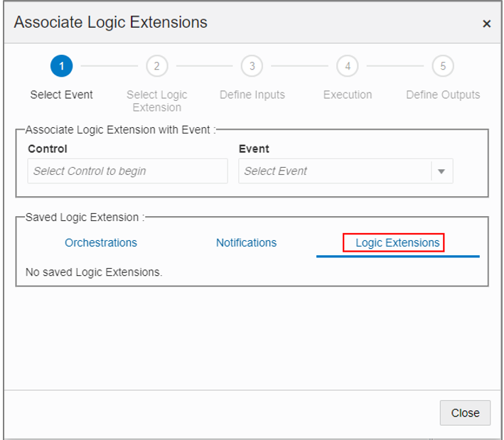The image size is (504, 440).
Task: Switch to the Notifications tab
Action: coord(246,242)
